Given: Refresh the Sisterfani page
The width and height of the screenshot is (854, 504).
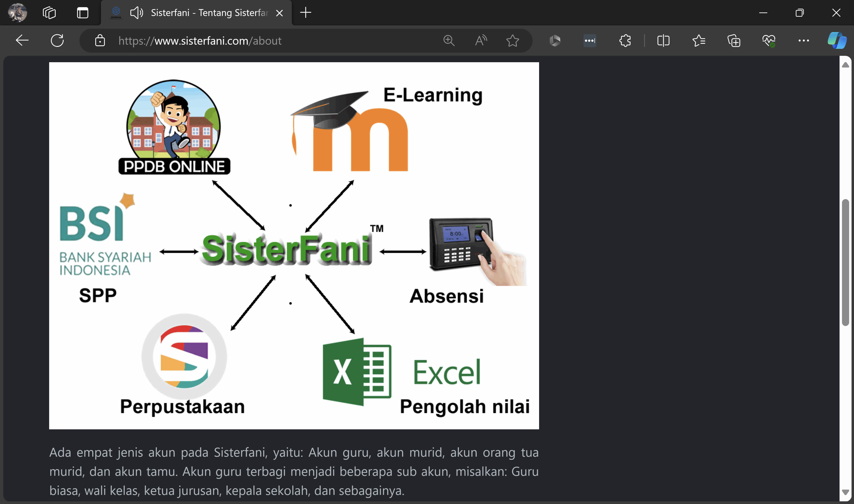Looking at the screenshot, I should click(57, 40).
